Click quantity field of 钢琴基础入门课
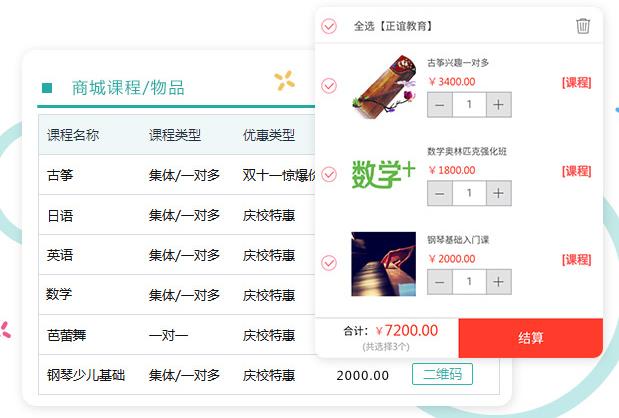Screen dimensions: 619x418 click(x=469, y=281)
